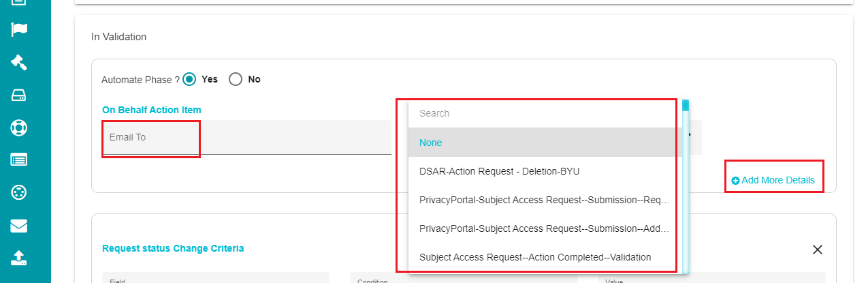Select the lifebuoy support sidebar icon

19,128
